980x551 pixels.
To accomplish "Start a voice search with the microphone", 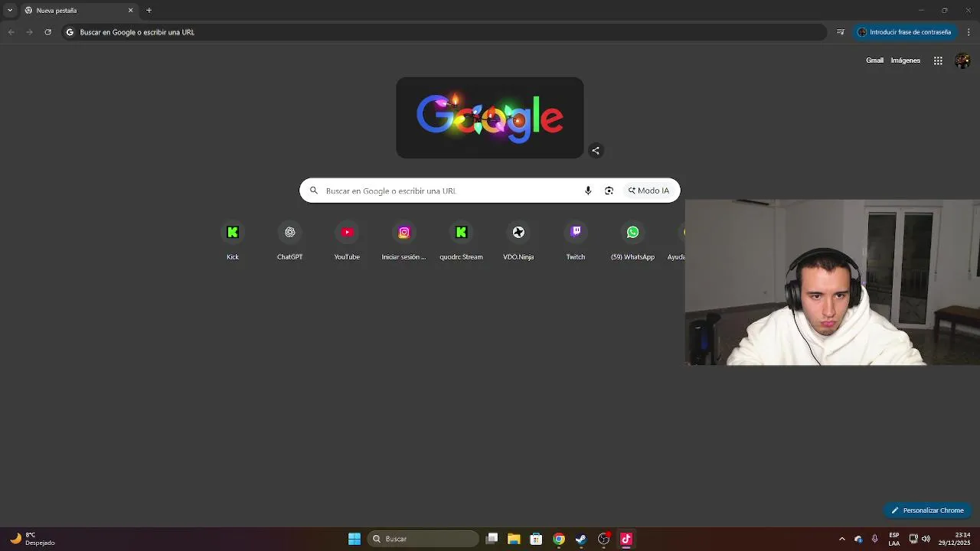I will point(588,191).
